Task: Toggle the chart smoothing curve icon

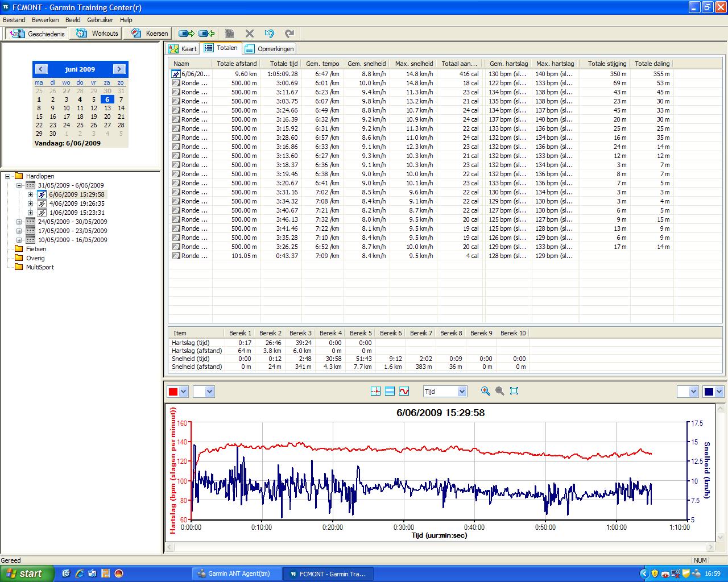Action: (x=404, y=391)
